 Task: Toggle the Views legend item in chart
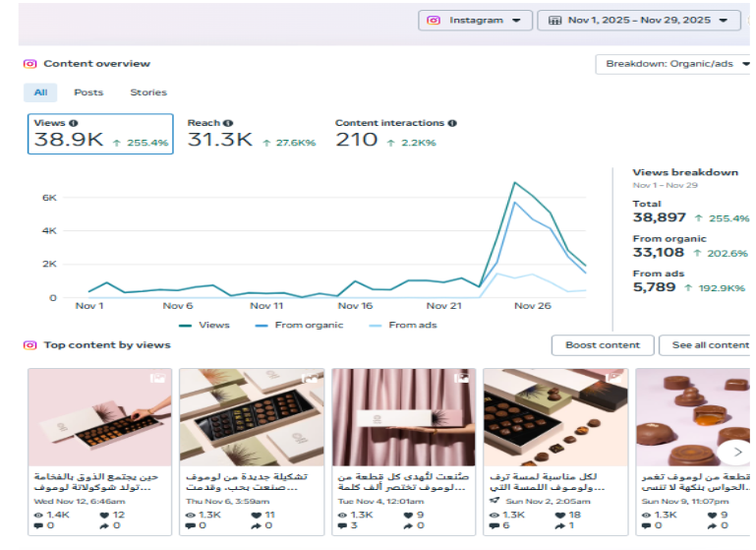pos(204,325)
